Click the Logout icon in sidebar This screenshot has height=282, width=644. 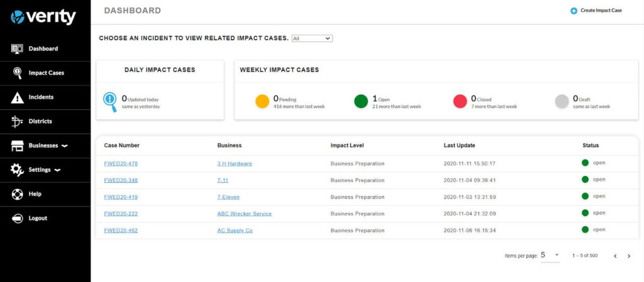point(17,219)
